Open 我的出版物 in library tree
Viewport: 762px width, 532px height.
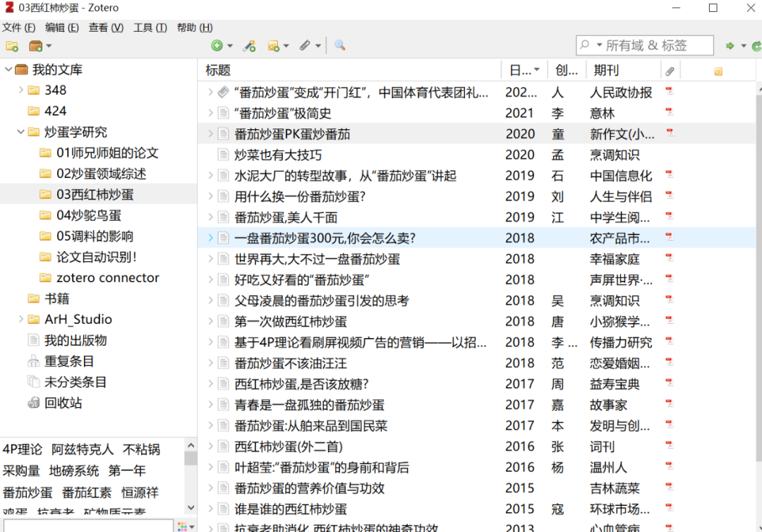click(x=75, y=340)
